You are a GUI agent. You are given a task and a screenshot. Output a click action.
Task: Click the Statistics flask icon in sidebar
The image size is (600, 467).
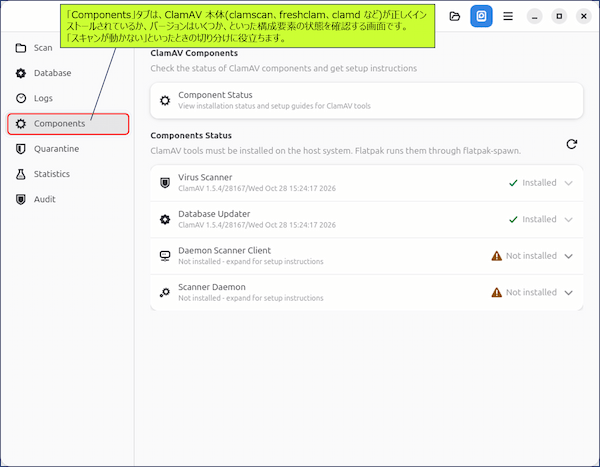coord(21,174)
